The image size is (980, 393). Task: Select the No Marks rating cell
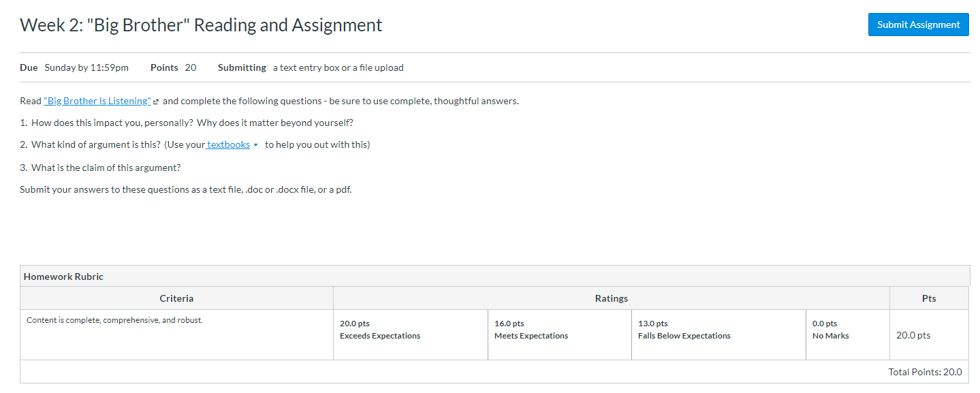click(848, 334)
